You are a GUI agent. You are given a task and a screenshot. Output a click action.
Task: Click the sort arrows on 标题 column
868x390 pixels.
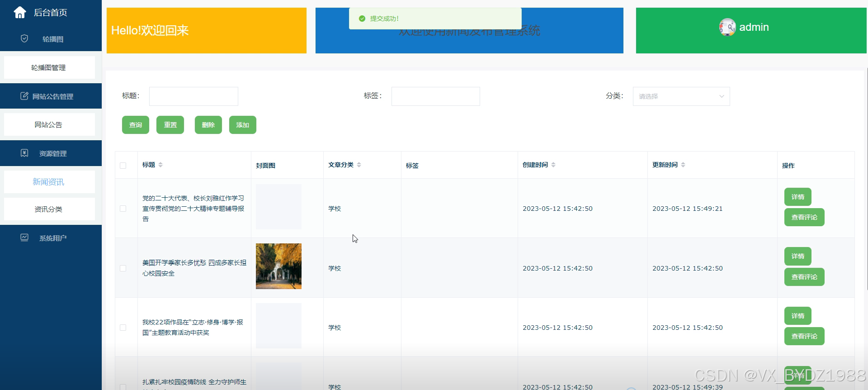coord(160,165)
